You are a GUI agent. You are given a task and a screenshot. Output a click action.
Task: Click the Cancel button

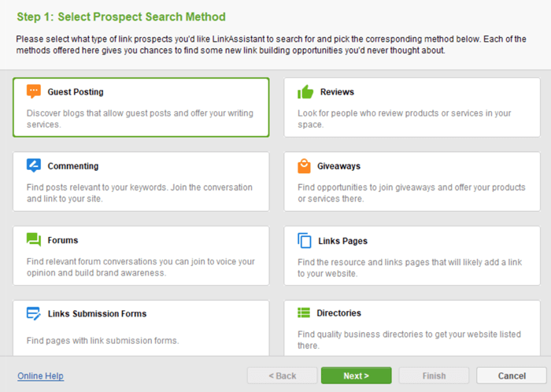point(512,375)
